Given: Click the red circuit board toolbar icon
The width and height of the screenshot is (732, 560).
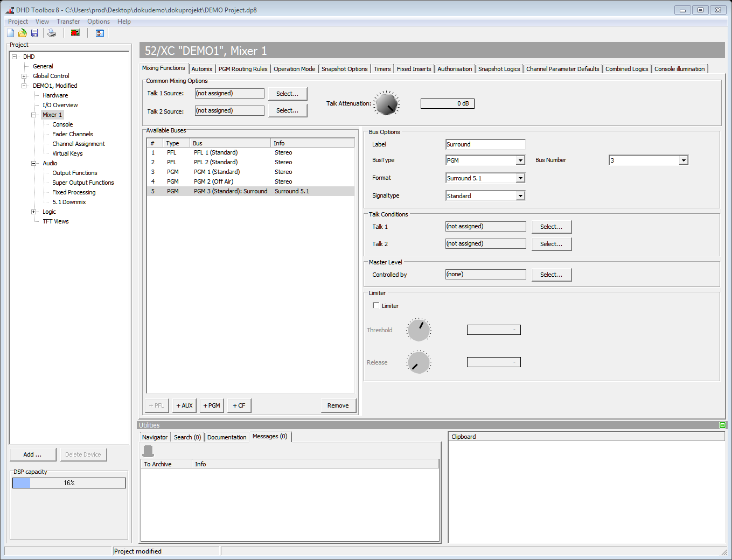Looking at the screenshot, I should [75, 33].
